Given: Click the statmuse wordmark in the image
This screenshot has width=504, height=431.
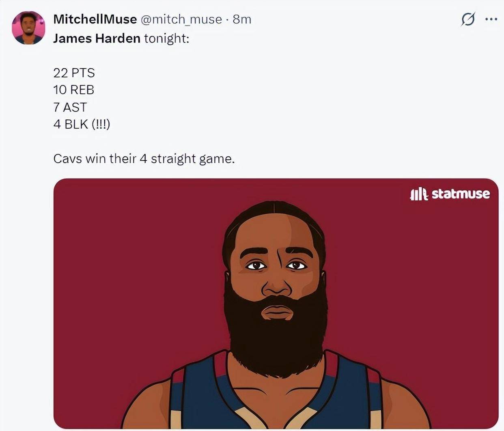Looking at the screenshot, I should point(461,194).
